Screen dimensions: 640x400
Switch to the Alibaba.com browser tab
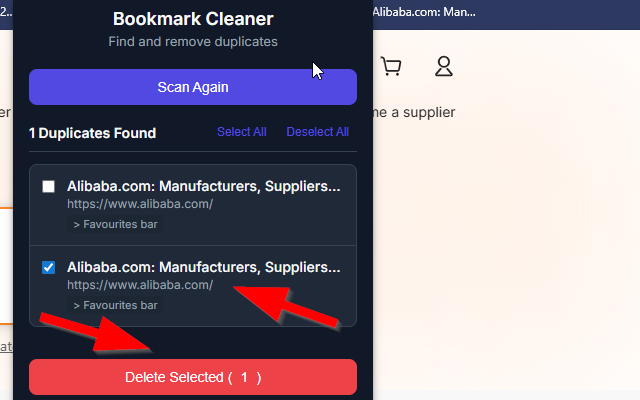pyautogui.click(x=424, y=11)
